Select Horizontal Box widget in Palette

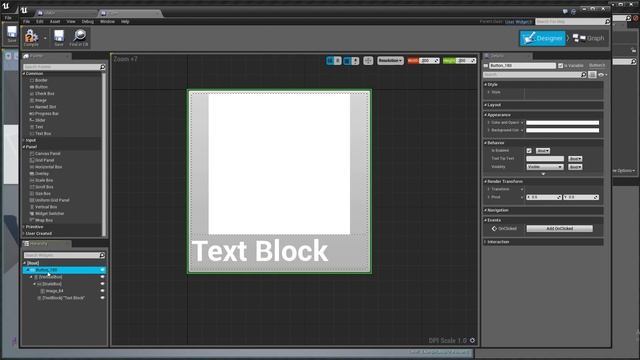(x=46, y=167)
